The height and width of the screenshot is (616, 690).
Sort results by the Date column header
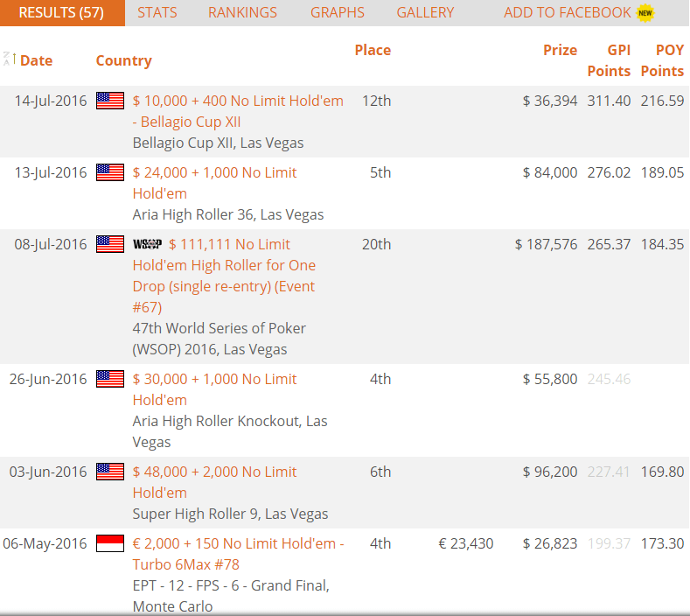click(36, 60)
